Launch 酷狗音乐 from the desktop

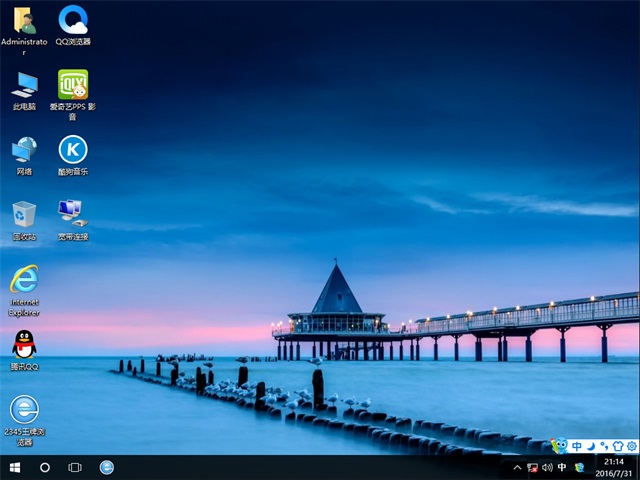pyautogui.click(x=73, y=150)
